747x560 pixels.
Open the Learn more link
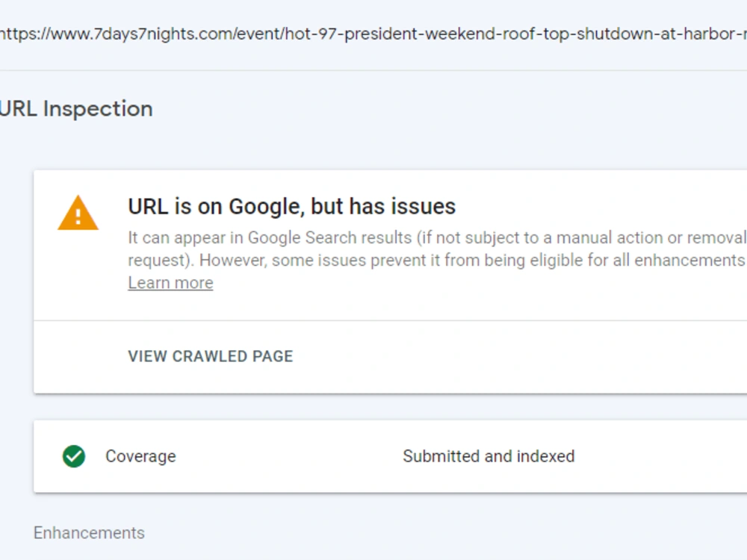(171, 282)
